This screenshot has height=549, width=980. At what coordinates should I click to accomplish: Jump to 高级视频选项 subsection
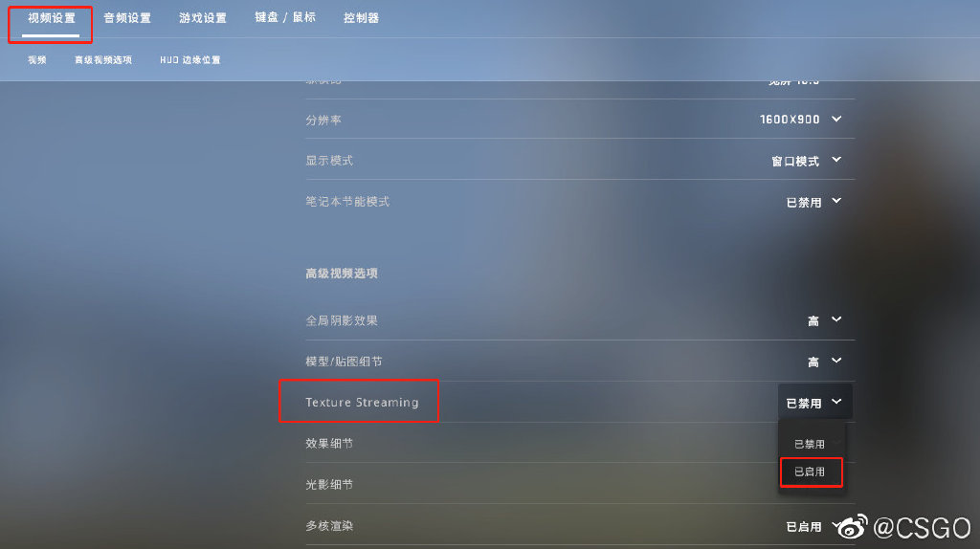coord(103,60)
